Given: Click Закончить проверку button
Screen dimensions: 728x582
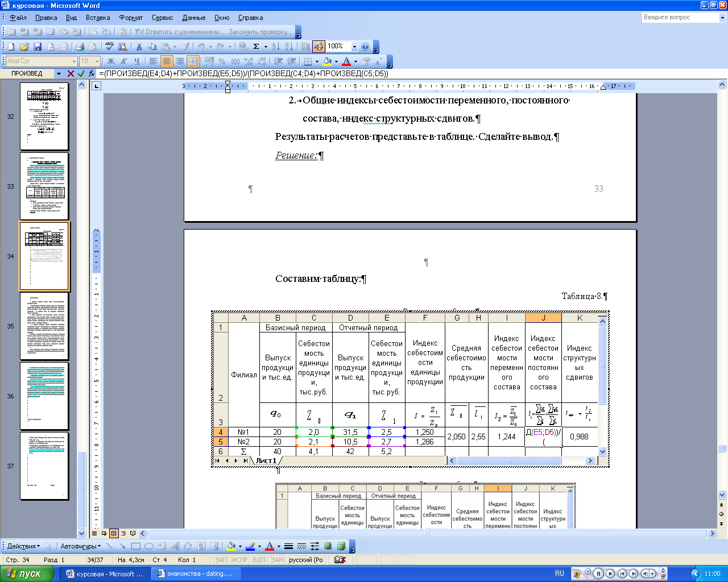Looking at the screenshot, I should point(260,32).
